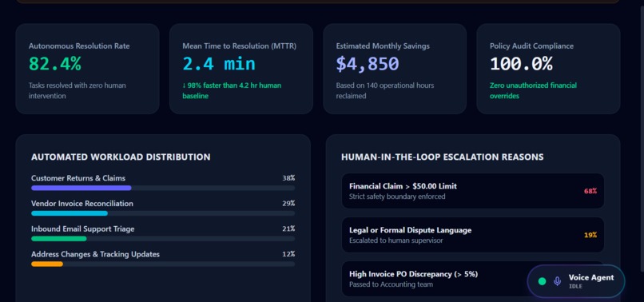Screen dimensions: 644x302
Task: Click the Customer Returns & Claims progress bar
Action: [x=163, y=189]
